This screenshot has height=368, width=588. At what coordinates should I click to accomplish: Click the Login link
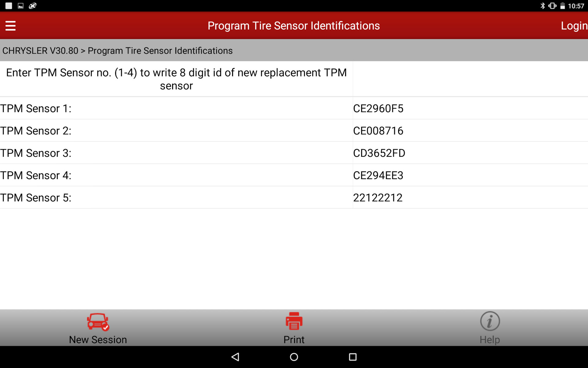click(x=574, y=26)
